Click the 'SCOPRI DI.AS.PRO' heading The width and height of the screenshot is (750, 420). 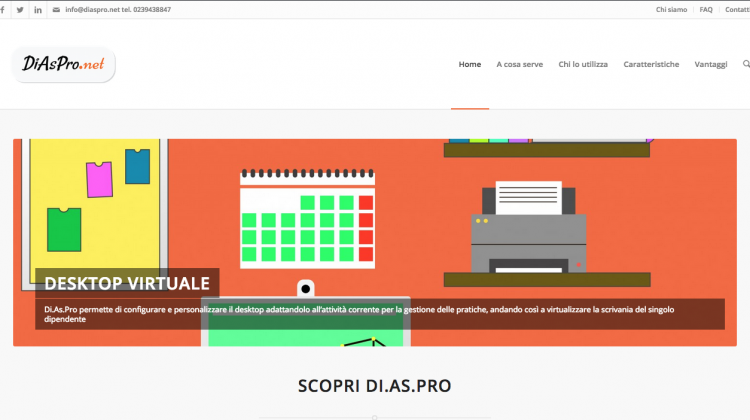(x=375, y=386)
